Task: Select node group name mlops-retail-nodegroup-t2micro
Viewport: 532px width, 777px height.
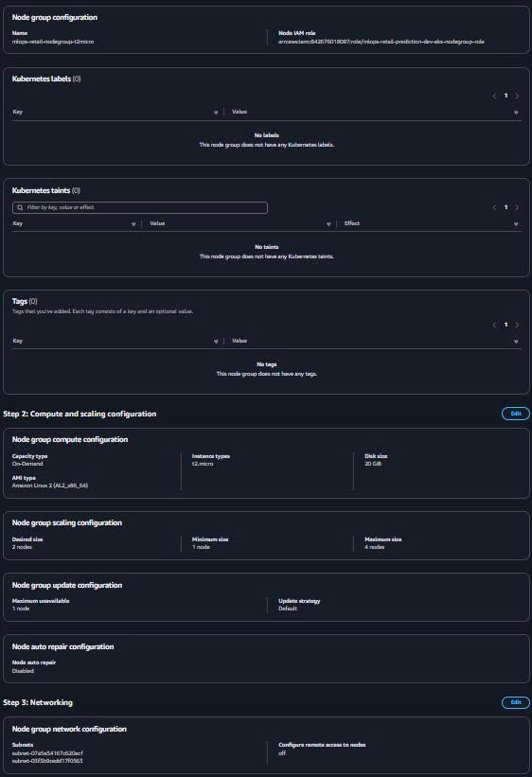Action: (x=53, y=42)
